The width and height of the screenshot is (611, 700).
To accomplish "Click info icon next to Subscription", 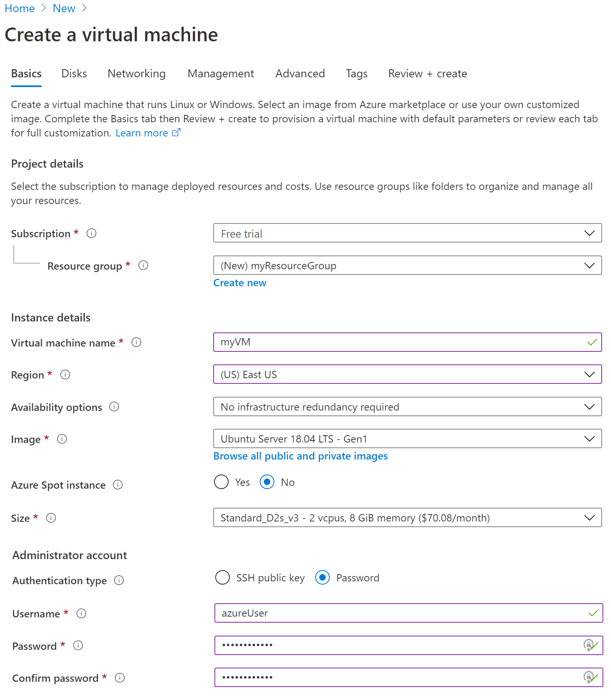I will (91, 233).
